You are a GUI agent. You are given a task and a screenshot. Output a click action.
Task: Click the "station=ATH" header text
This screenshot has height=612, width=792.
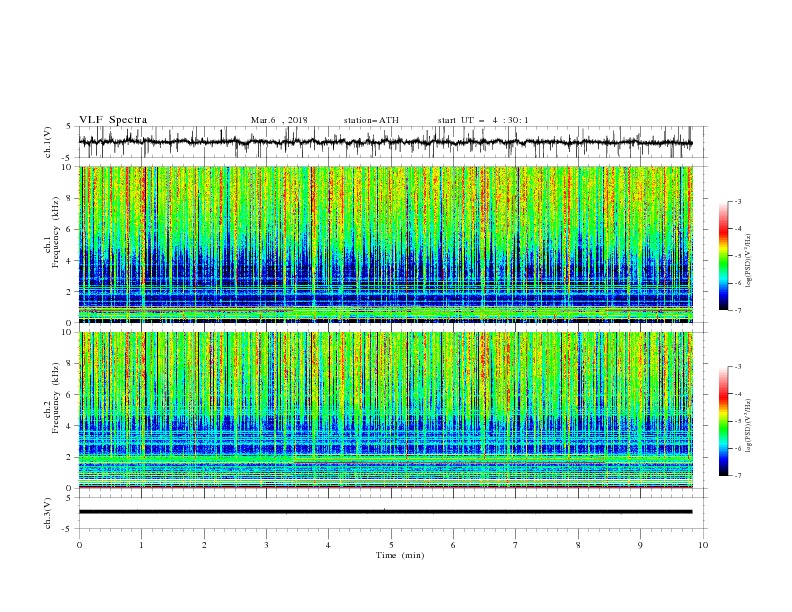[371, 120]
